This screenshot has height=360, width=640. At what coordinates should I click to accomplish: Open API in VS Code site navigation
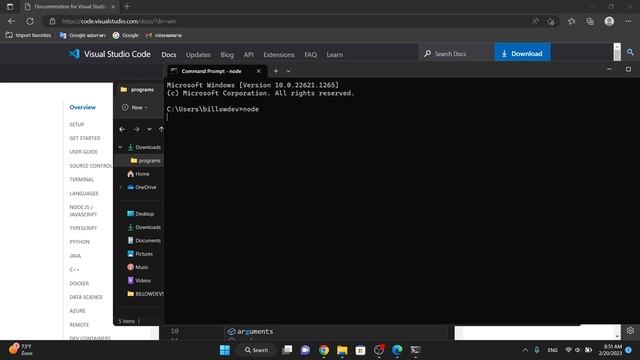[x=249, y=54]
